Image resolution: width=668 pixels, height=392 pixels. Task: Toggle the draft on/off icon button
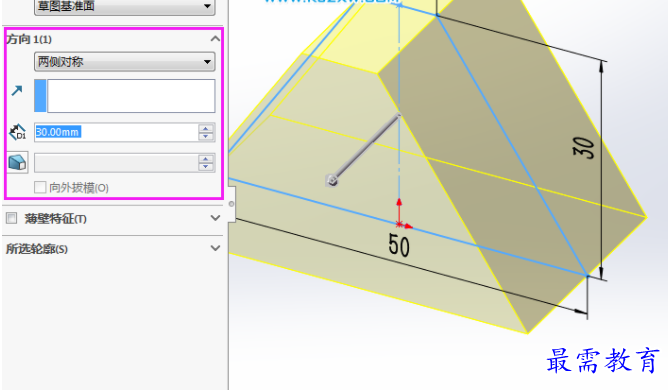point(17,162)
